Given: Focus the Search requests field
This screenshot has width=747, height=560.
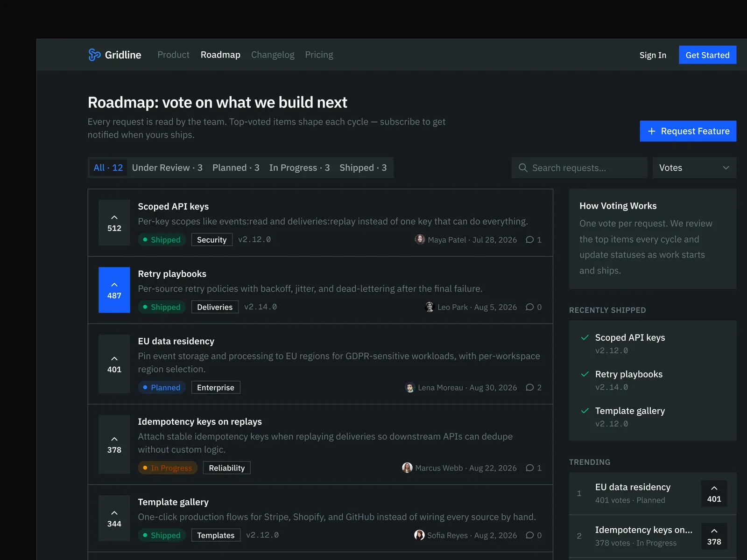Looking at the screenshot, I should click(579, 168).
